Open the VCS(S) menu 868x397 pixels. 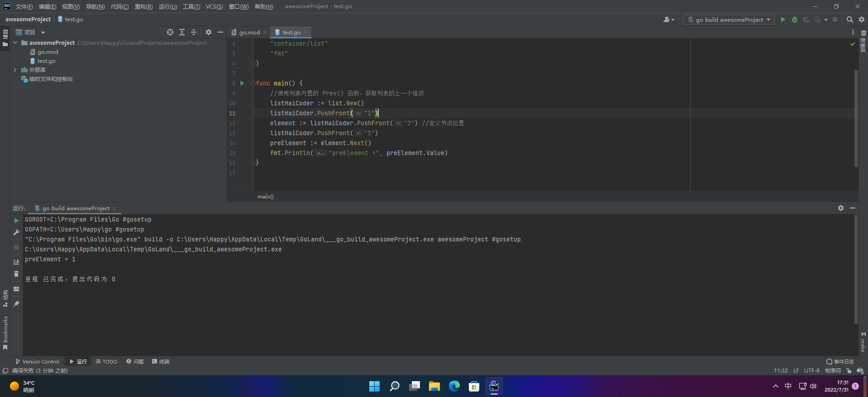(214, 6)
